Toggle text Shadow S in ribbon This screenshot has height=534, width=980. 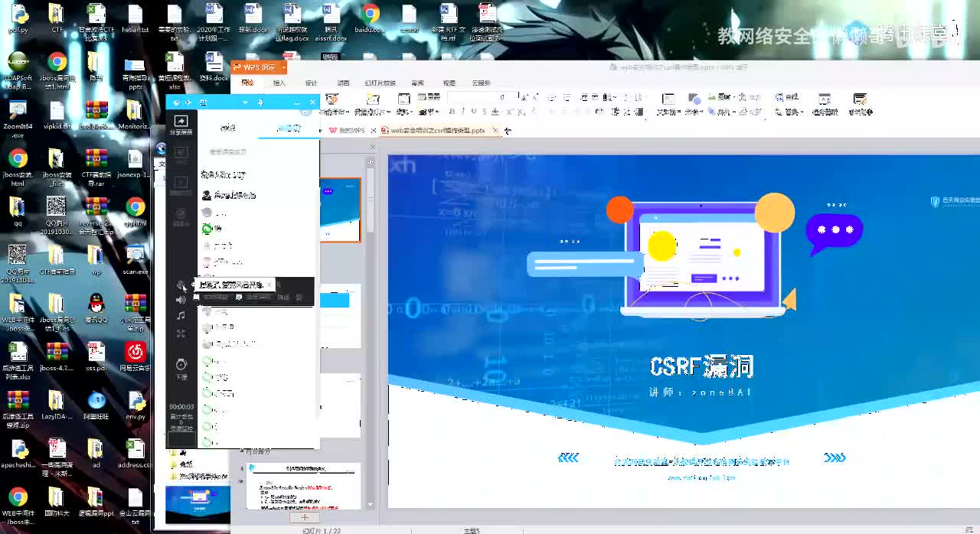484,112
